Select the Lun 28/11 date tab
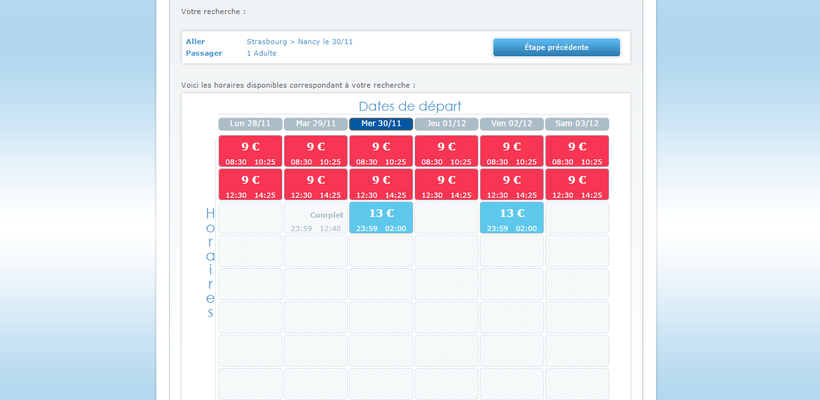The width and height of the screenshot is (820, 400). [250, 124]
